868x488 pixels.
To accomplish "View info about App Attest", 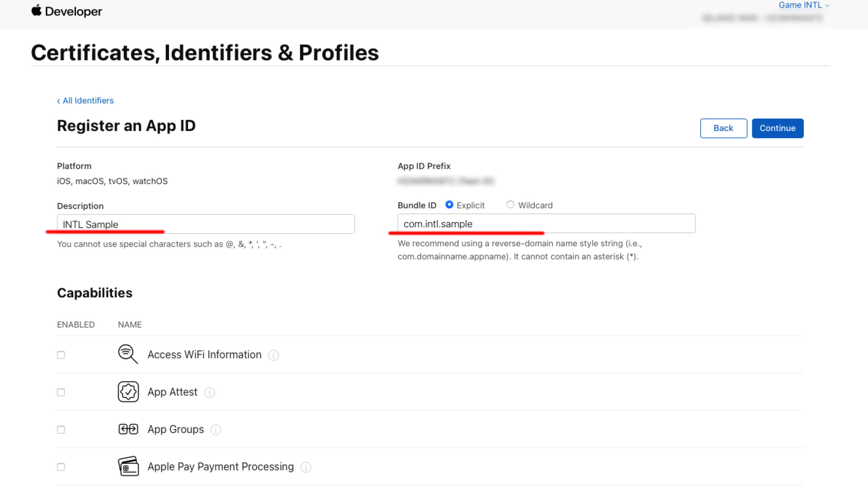I will pos(209,393).
